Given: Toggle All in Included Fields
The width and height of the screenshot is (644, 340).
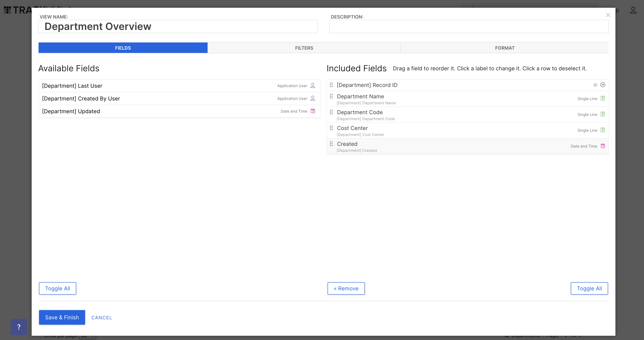Looking at the screenshot, I should click(589, 288).
